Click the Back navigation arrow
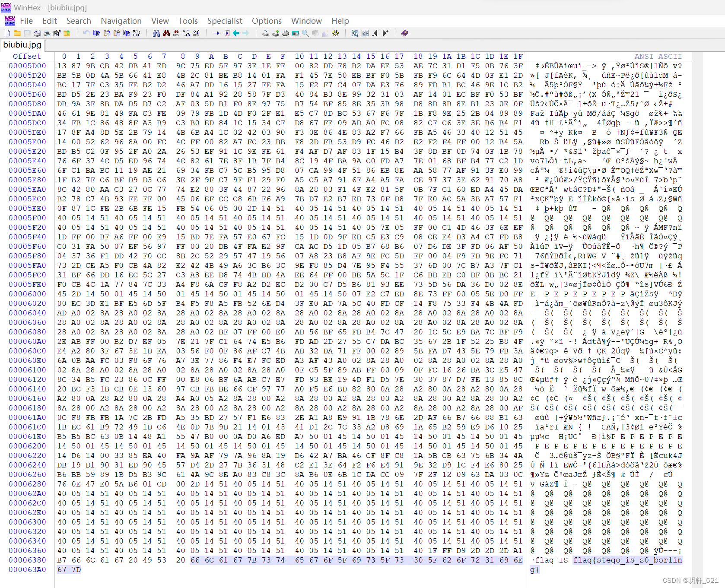Viewport: 725px width, 588px height. click(236, 33)
